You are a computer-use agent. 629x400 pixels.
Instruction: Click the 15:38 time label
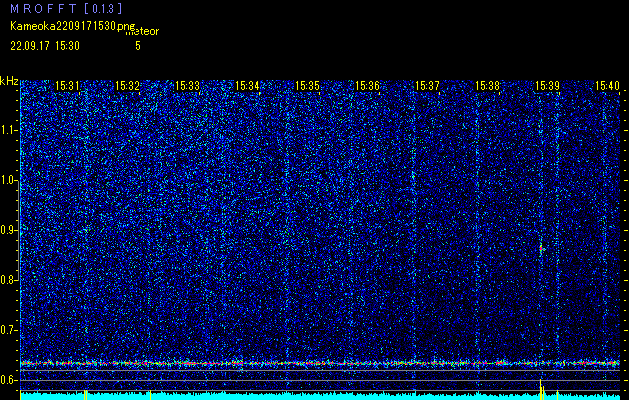pos(487,85)
